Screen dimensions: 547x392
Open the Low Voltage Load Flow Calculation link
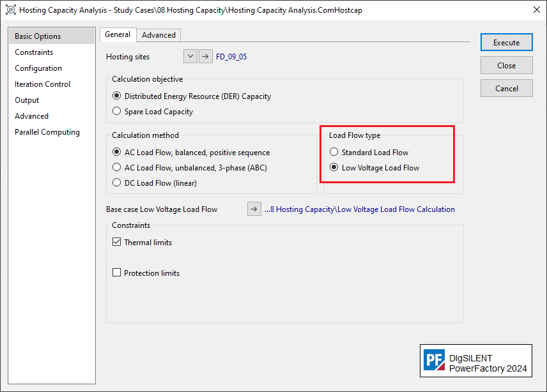pyautogui.click(x=360, y=209)
